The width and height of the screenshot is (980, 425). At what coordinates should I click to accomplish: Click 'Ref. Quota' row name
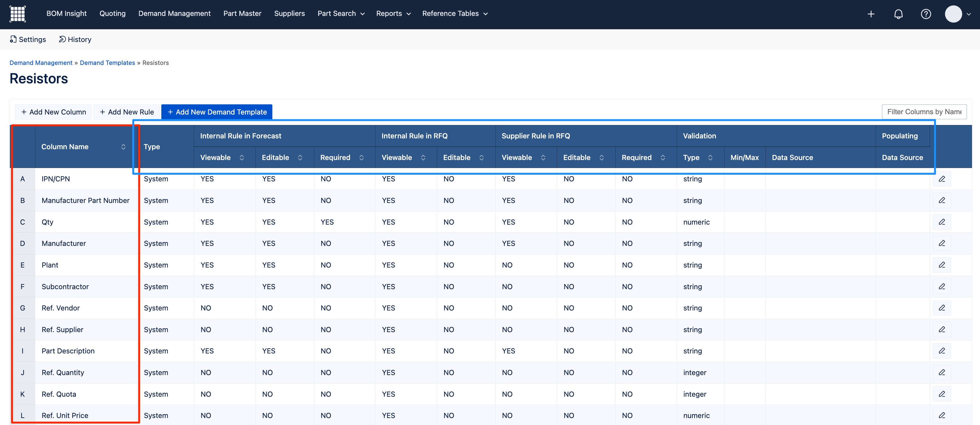click(59, 394)
